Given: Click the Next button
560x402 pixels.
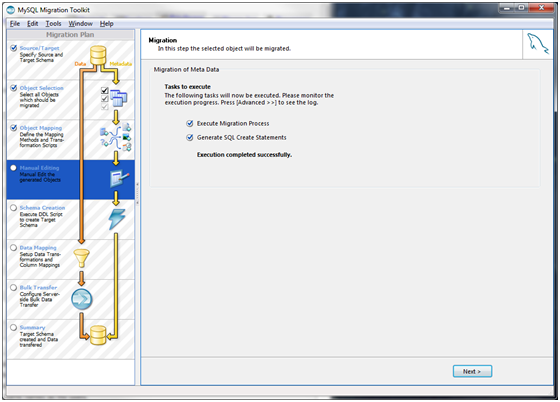Looking at the screenshot, I should (x=472, y=371).
